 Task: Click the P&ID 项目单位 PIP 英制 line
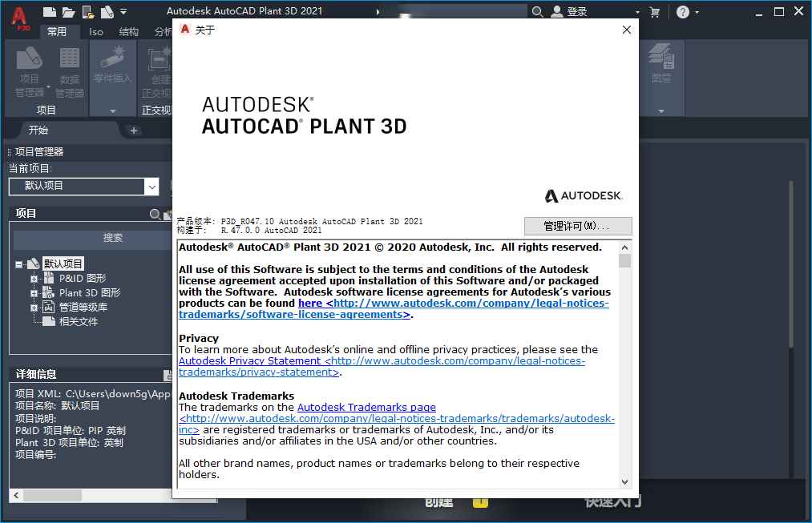pyautogui.click(x=71, y=430)
